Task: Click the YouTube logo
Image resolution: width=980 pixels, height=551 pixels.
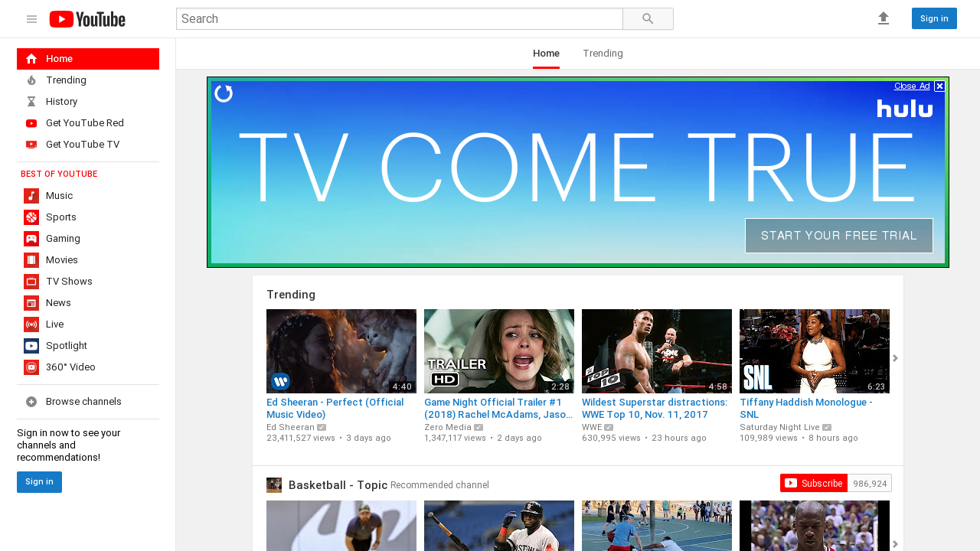Action: (87, 19)
